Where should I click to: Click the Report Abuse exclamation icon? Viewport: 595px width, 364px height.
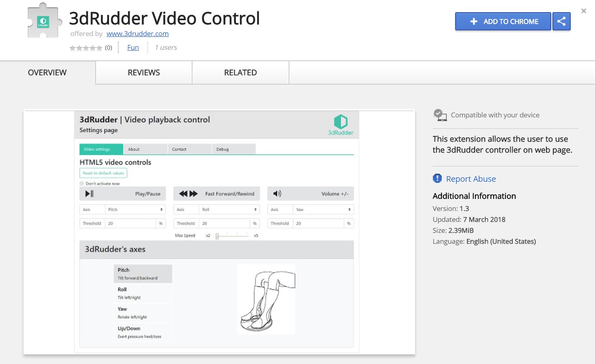[437, 179]
